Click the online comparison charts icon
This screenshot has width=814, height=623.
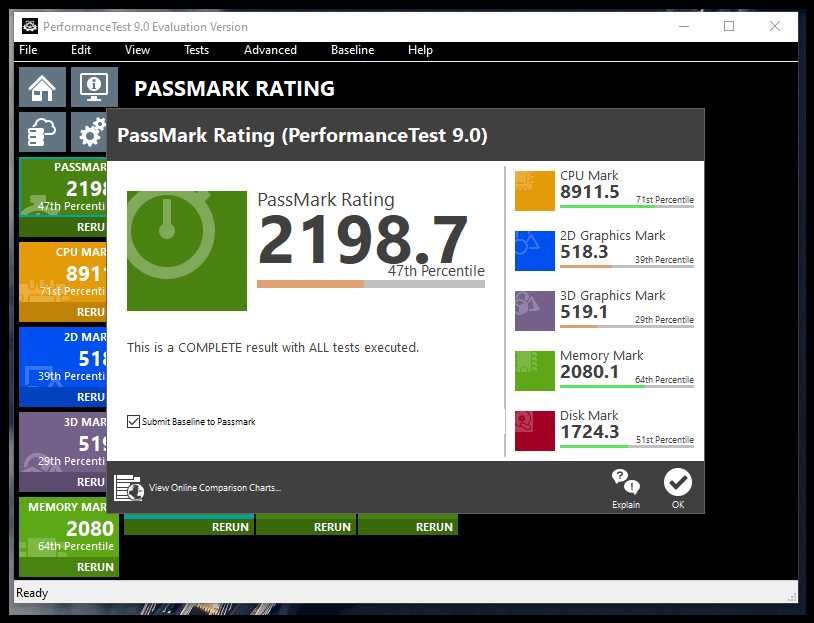point(129,487)
